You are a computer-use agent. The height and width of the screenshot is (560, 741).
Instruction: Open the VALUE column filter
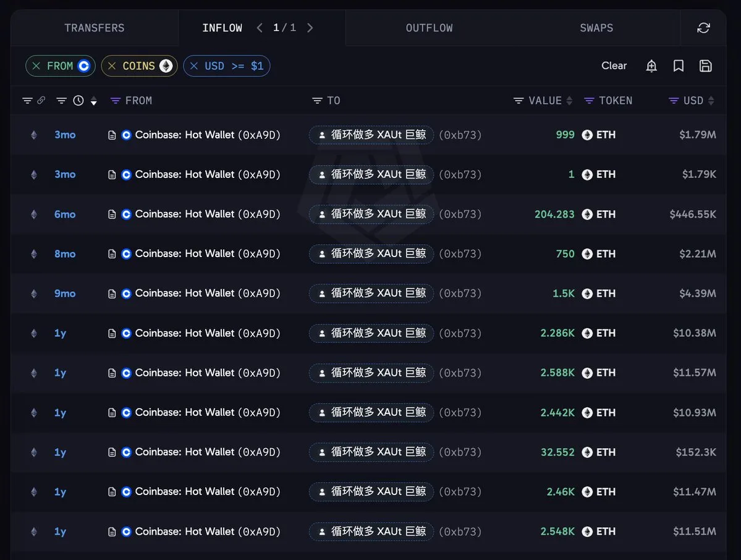click(x=519, y=101)
